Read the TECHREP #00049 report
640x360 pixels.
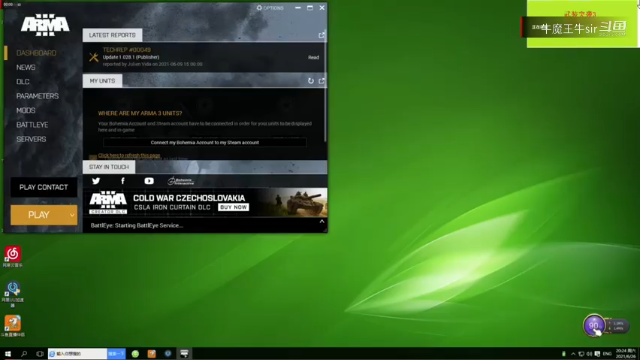313,58
